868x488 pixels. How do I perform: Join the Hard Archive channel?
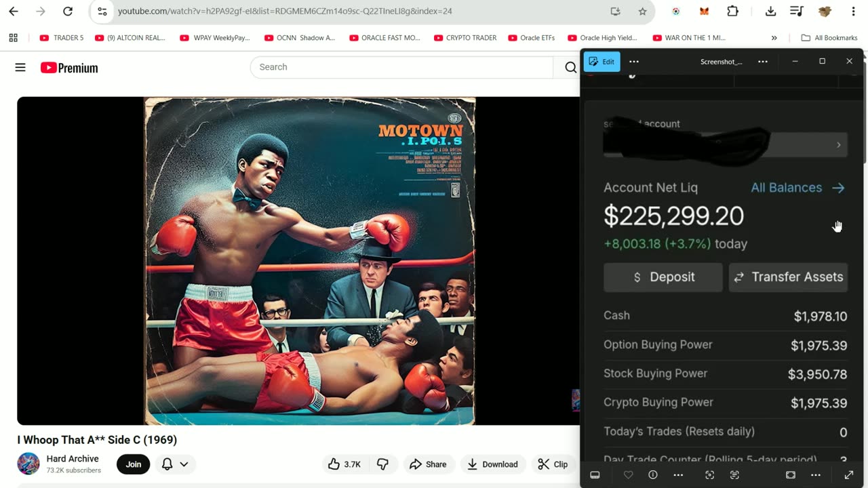[134, 464]
